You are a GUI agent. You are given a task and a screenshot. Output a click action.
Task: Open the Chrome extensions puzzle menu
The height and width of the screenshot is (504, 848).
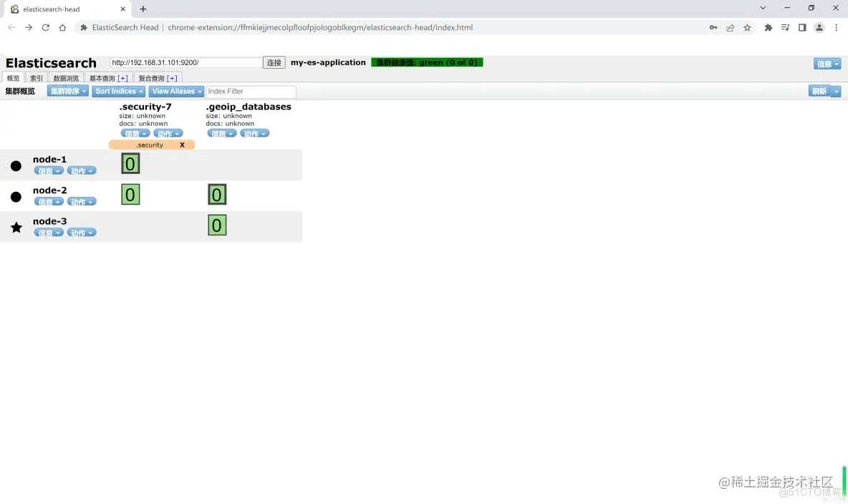click(768, 28)
